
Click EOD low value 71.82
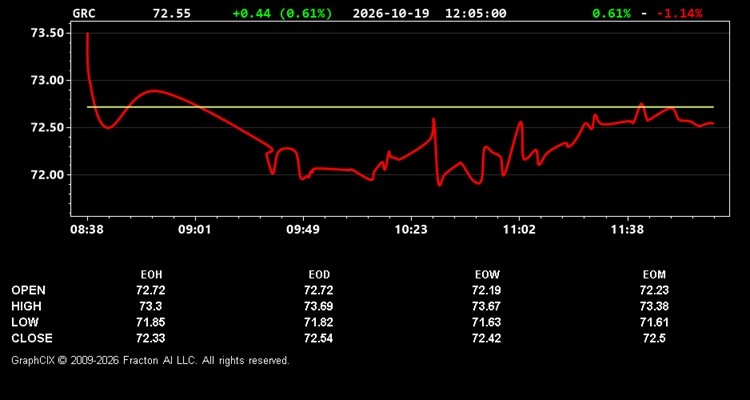[x=319, y=322]
